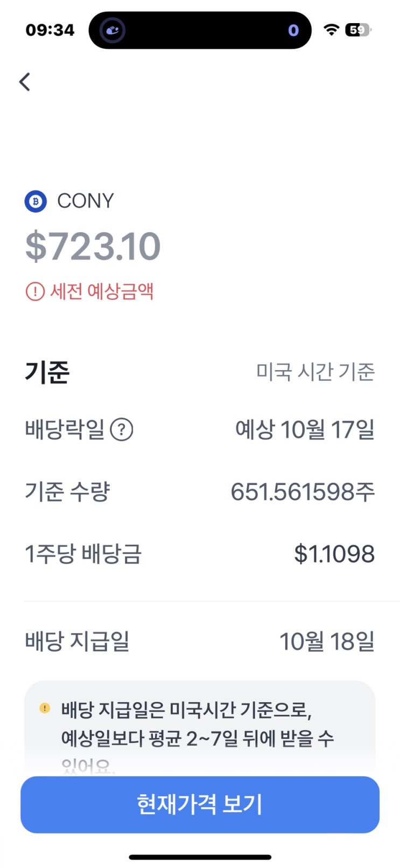Tap the 10월 18일 payment date
Viewport: 400px width, 868px height.
(x=326, y=641)
